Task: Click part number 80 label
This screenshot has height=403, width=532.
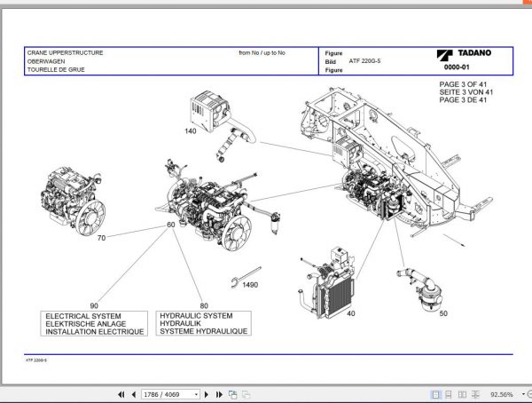Action: [204, 306]
